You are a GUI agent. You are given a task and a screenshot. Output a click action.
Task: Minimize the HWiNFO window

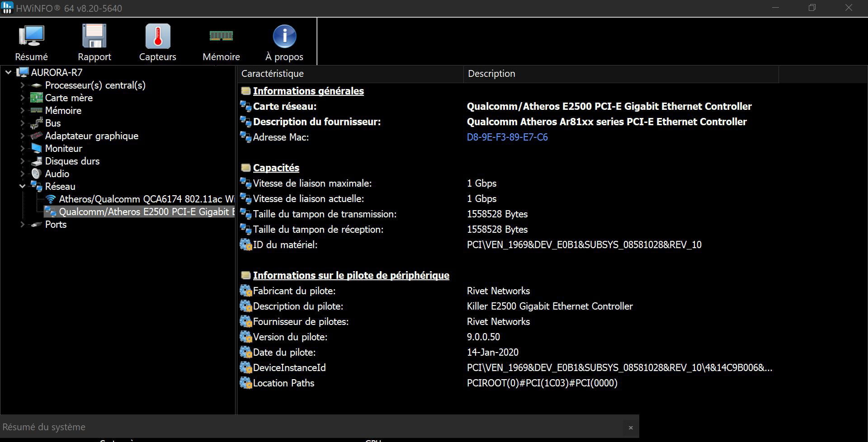pyautogui.click(x=776, y=8)
